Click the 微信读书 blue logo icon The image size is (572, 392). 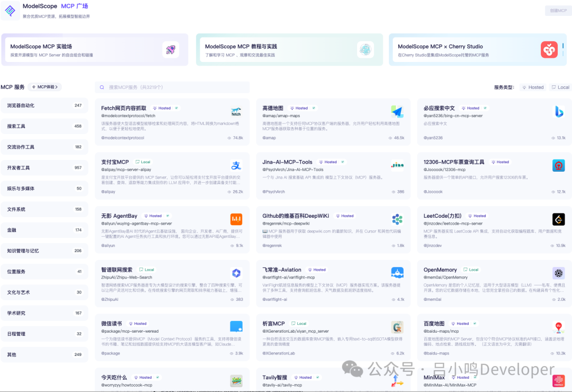[236, 327]
